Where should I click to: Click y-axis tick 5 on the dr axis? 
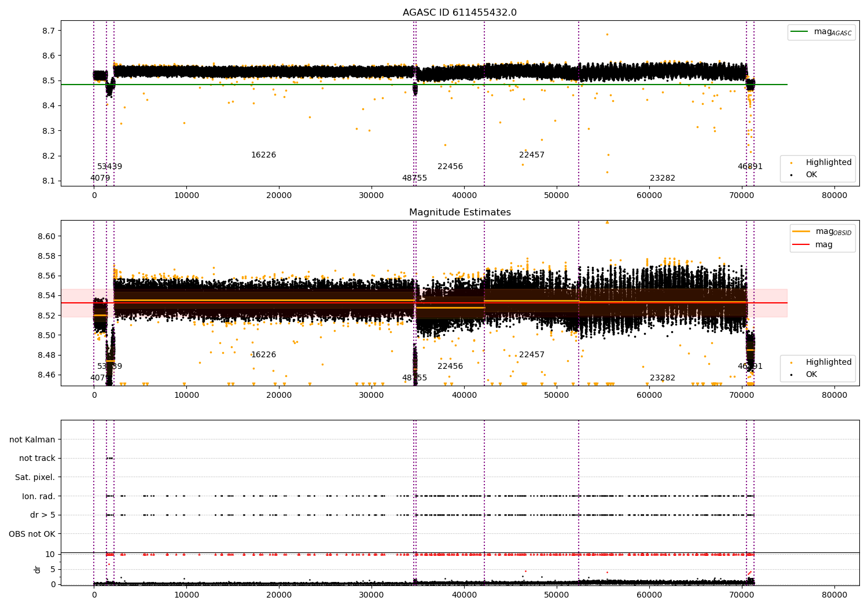tap(53, 569)
